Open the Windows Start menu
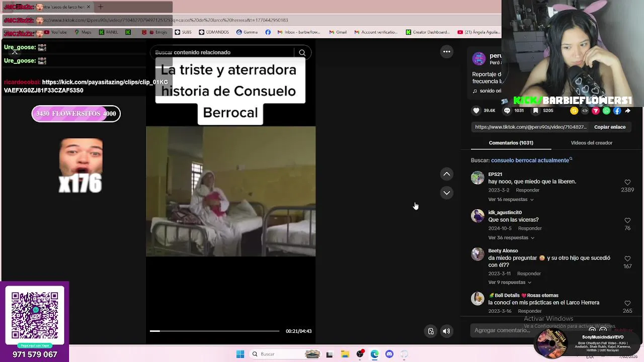 click(x=240, y=354)
